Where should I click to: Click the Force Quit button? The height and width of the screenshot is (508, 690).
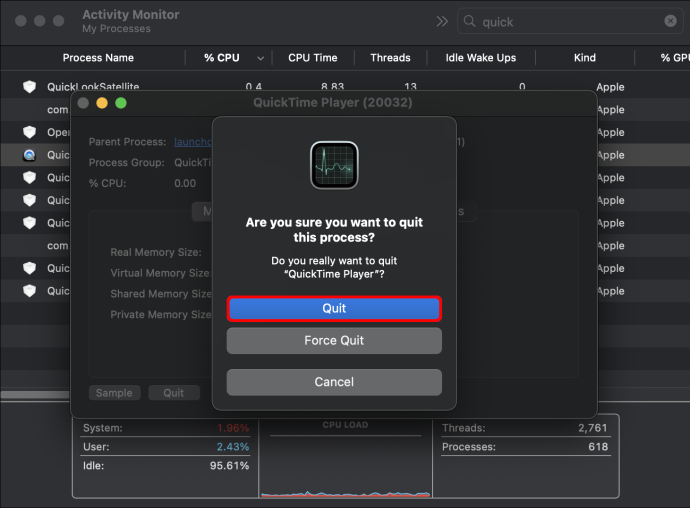(x=334, y=340)
